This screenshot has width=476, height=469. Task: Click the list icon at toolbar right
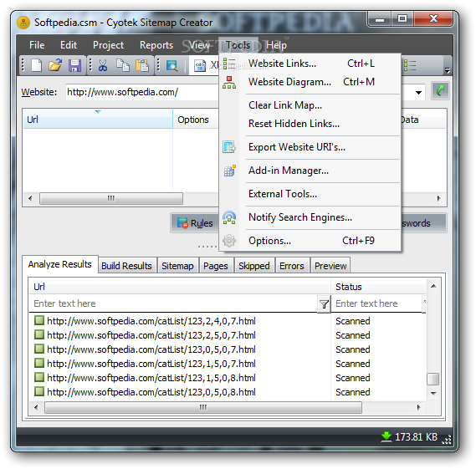pyautogui.click(x=410, y=65)
